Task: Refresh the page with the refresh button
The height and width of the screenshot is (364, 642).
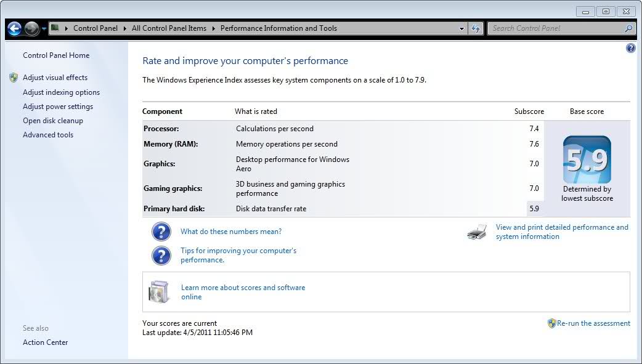Action: 476,29
